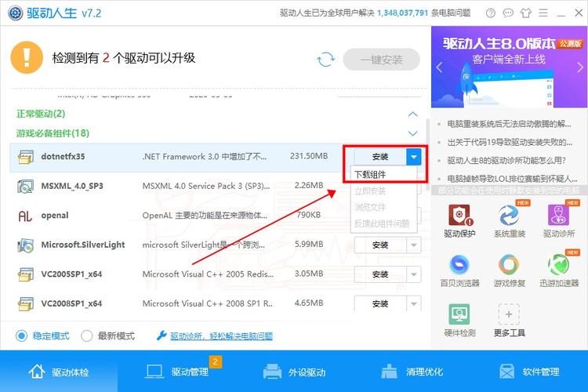Install Microsoft.SilverLight with 安装 button
Screen dimensions: 588x392
[x=380, y=245]
